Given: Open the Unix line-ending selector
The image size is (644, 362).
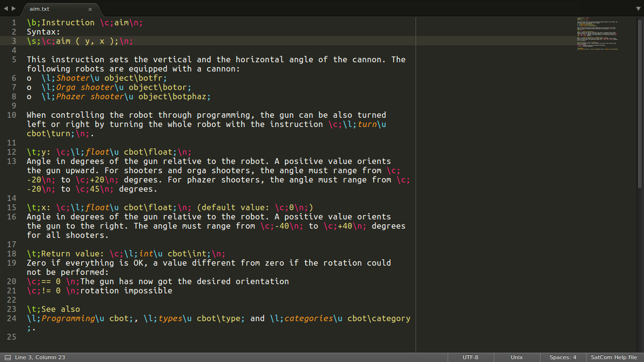Looking at the screenshot, I should 517,357.
